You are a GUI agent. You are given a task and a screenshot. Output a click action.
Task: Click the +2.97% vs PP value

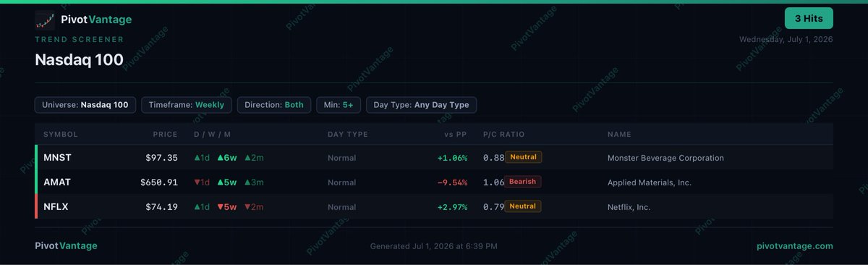coord(453,207)
